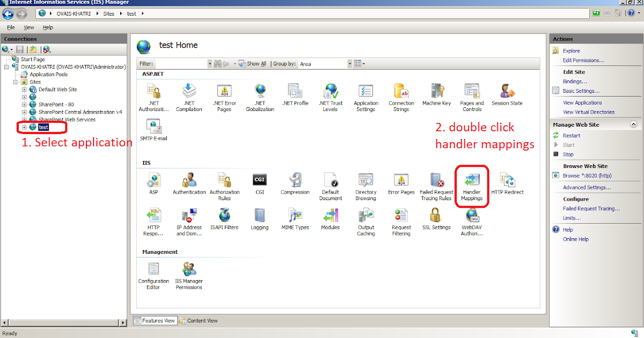This screenshot has width=644, height=338.
Task: Expand SharePoint Central Administration v4 node
Action: click(x=24, y=112)
